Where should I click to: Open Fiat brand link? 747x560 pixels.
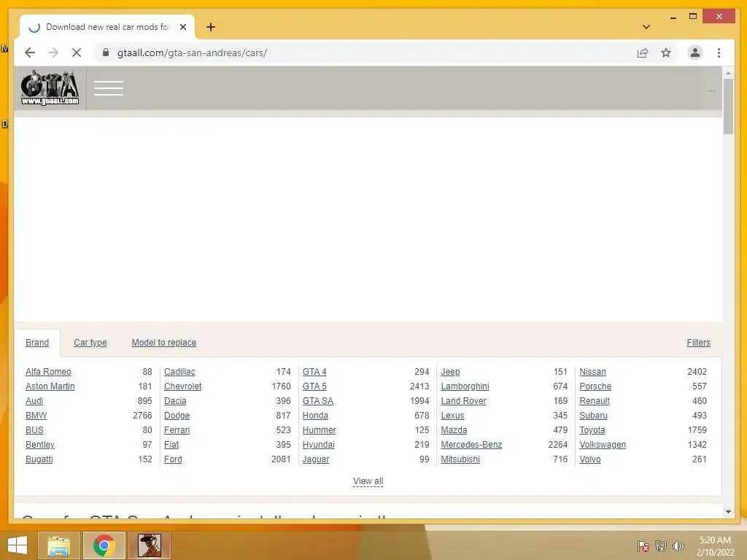pyautogui.click(x=171, y=445)
